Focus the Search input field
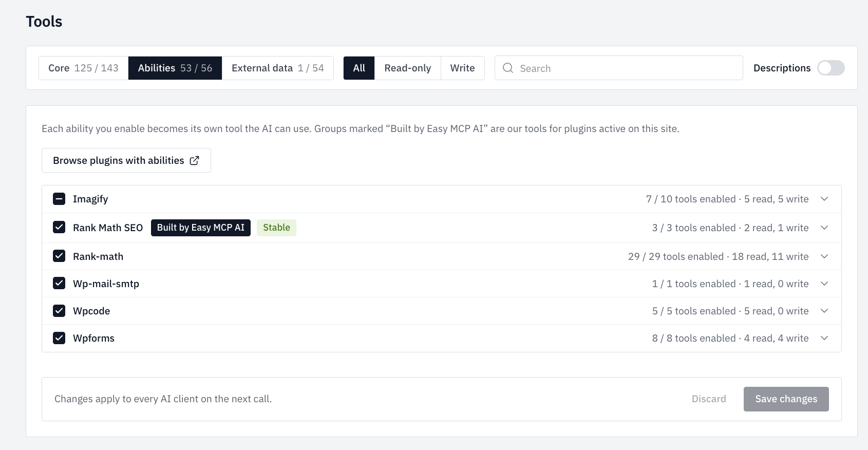868x450 pixels. 619,68
